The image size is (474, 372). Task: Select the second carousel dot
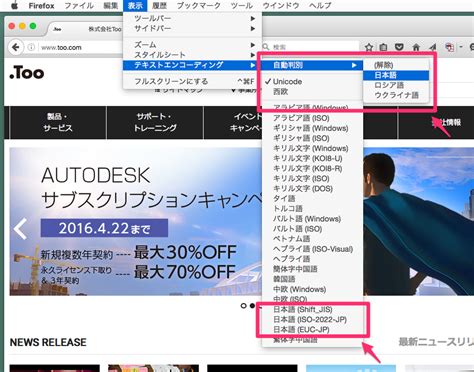click(x=253, y=306)
